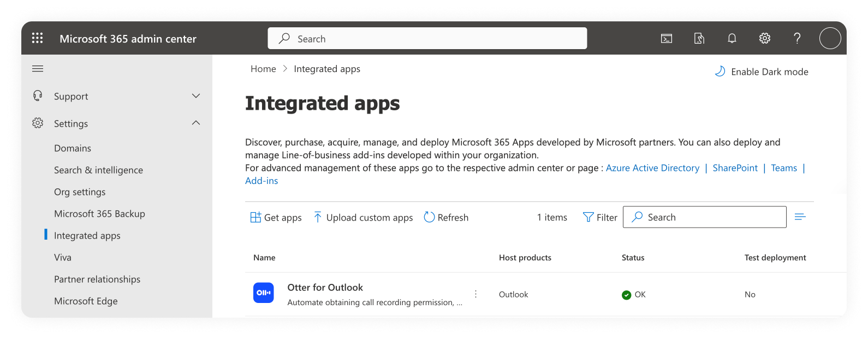Click the Settings gear icon in sidebar
The image size is (868, 339).
(x=38, y=123)
